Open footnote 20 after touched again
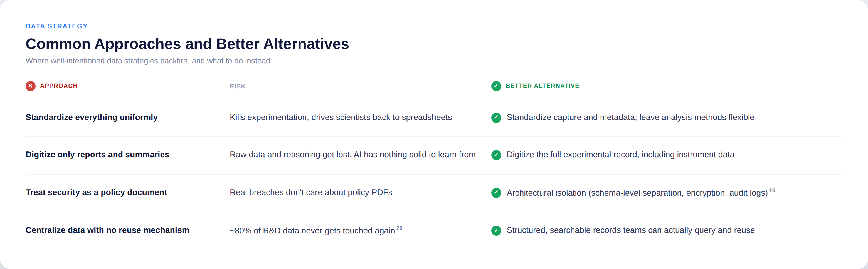 [x=399, y=228]
